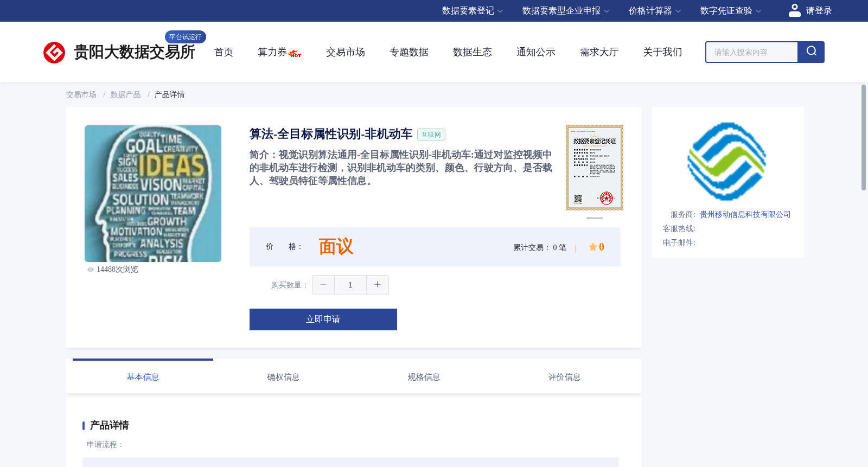The height and width of the screenshot is (467, 868).
Task: Switch to the 确权信息 tab
Action: [283, 377]
